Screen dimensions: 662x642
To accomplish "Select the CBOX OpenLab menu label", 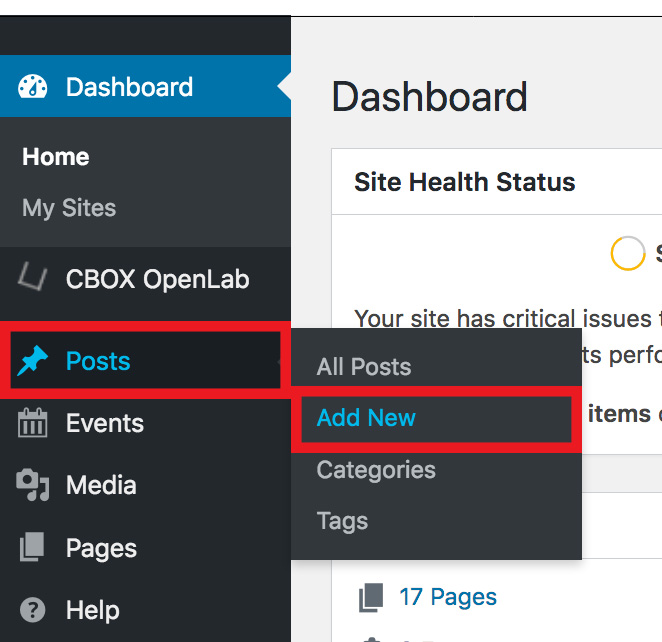I will (157, 279).
